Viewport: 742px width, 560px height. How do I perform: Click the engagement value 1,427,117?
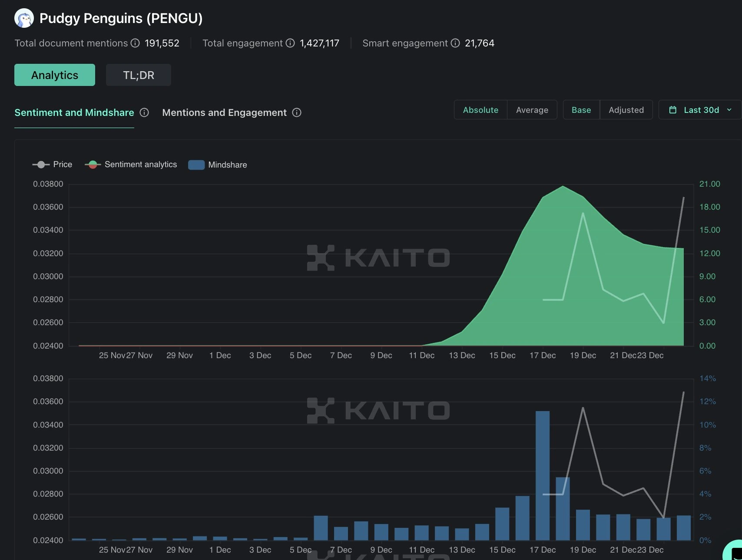(x=319, y=43)
